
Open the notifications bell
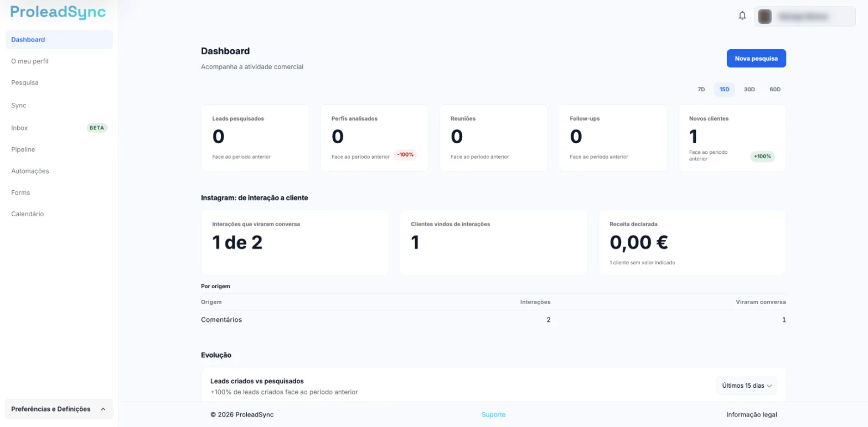point(742,16)
